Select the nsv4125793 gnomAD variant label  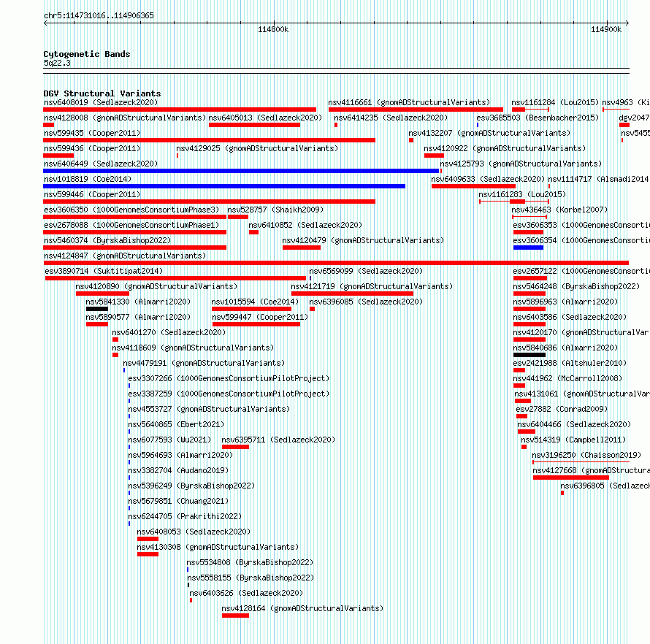pos(521,164)
